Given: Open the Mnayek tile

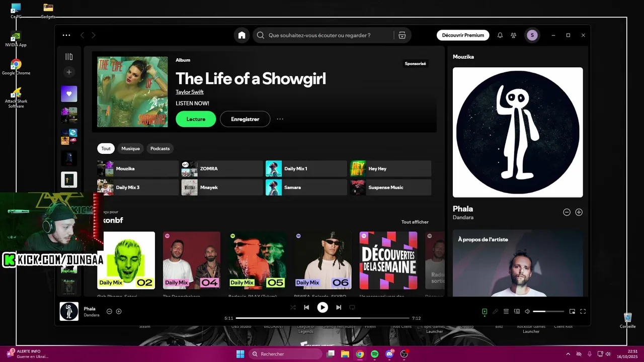Looking at the screenshot, I should (222, 188).
